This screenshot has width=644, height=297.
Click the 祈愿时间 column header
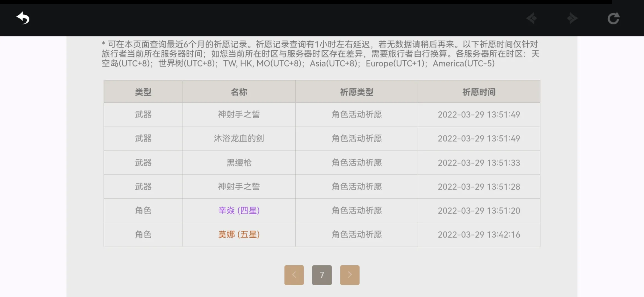(x=479, y=92)
